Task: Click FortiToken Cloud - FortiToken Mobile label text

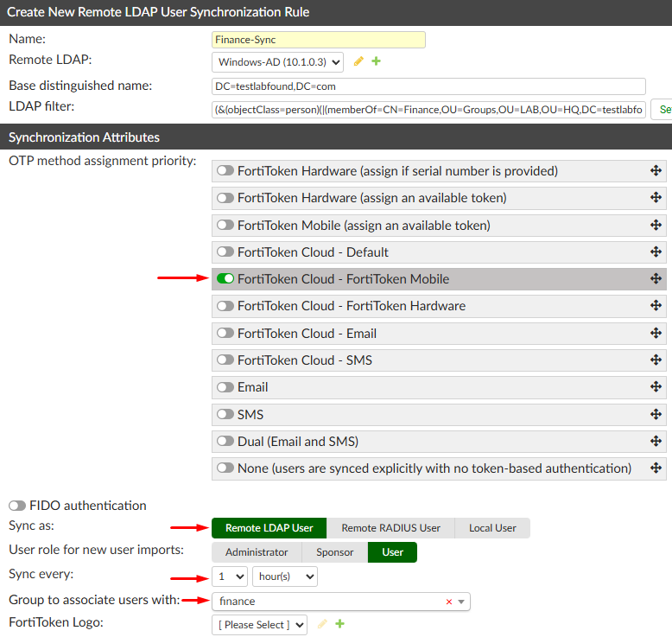Action: 343,279
